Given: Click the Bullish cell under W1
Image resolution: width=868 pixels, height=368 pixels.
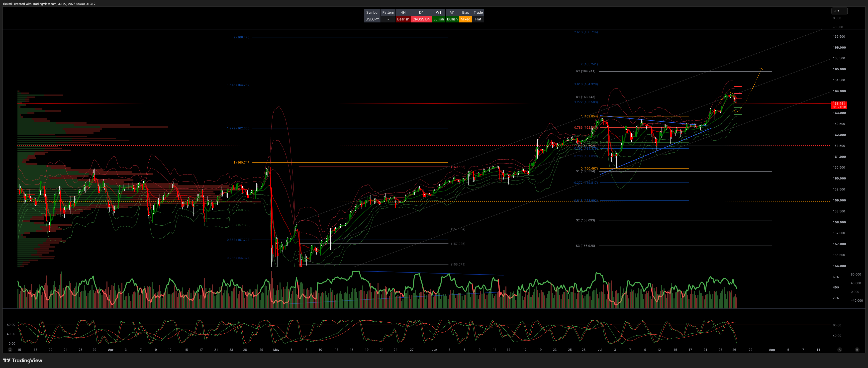Looking at the screenshot, I should (x=438, y=19).
